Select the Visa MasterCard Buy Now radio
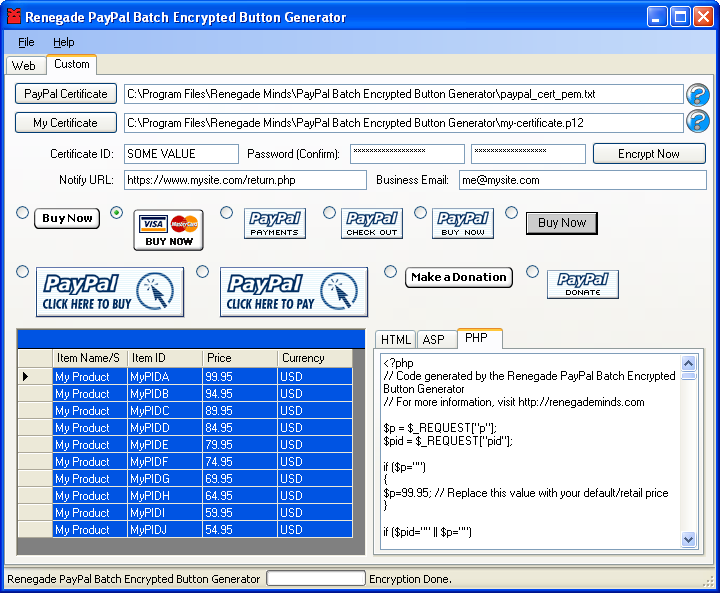This screenshot has height=593, width=720. [117, 213]
